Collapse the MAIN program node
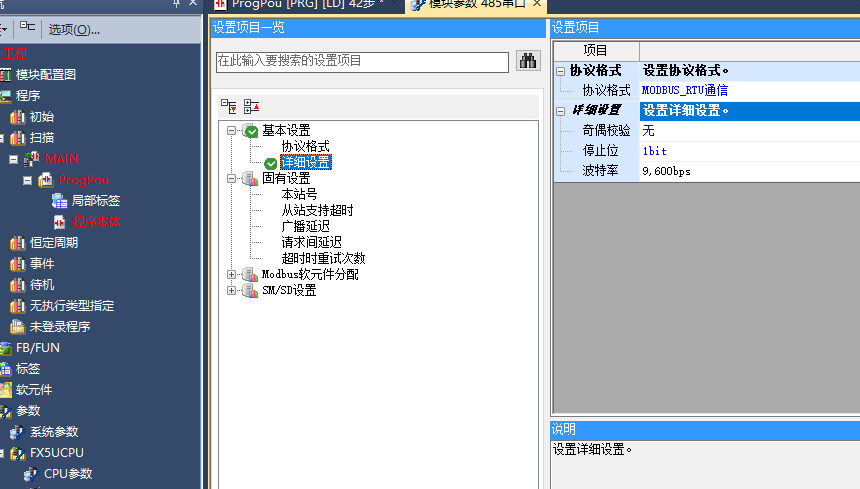Screen dimensions: 860x489 13,159
